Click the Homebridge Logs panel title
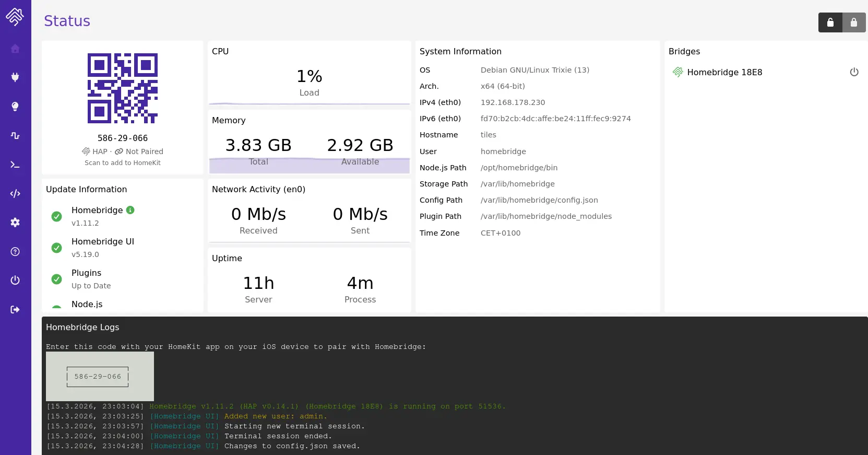The height and width of the screenshot is (455, 868). [82, 327]
